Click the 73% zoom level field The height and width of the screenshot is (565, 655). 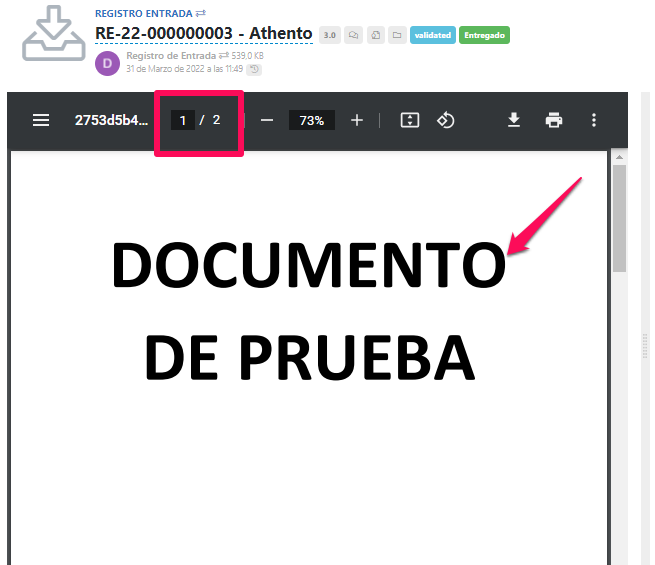pos(312,120)
